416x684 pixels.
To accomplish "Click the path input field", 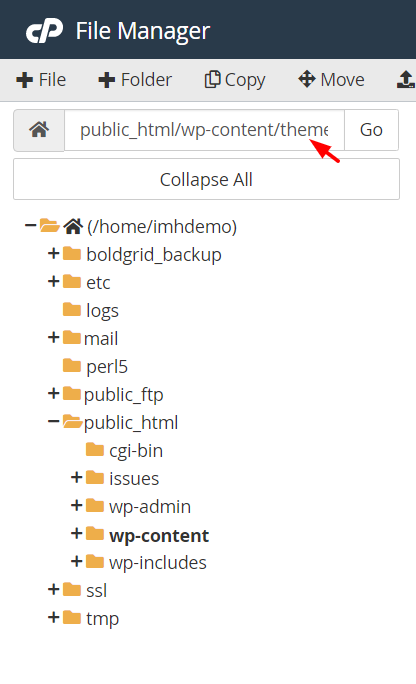I will pyautogui.click(x=204, y=130).
